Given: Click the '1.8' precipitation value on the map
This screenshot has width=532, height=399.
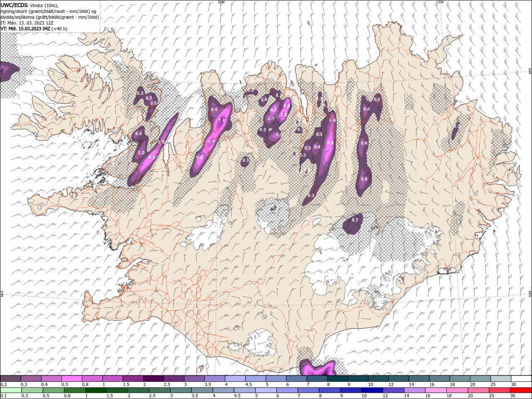Looking at the screenshot, I should 222,121.
